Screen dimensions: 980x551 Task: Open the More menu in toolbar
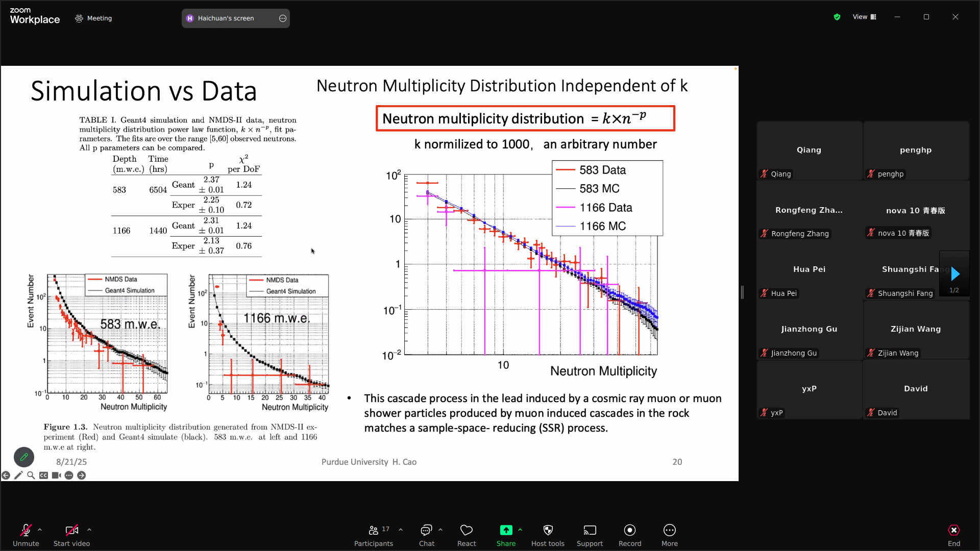(670, 535)
